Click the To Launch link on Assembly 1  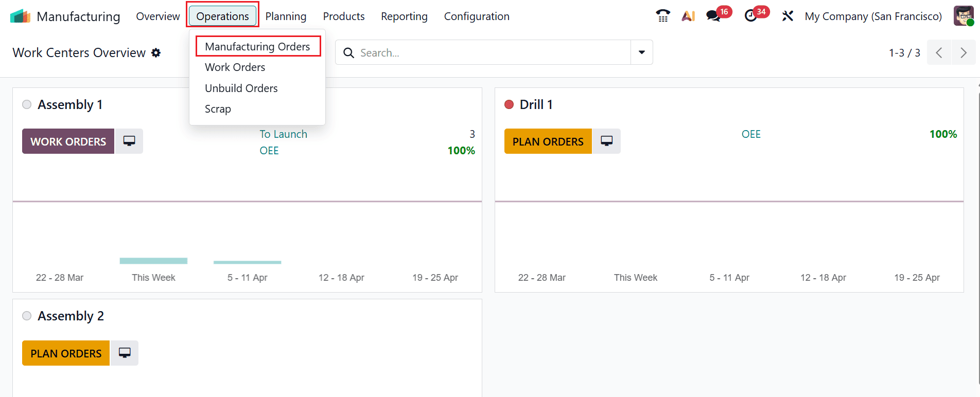[283, 134]
